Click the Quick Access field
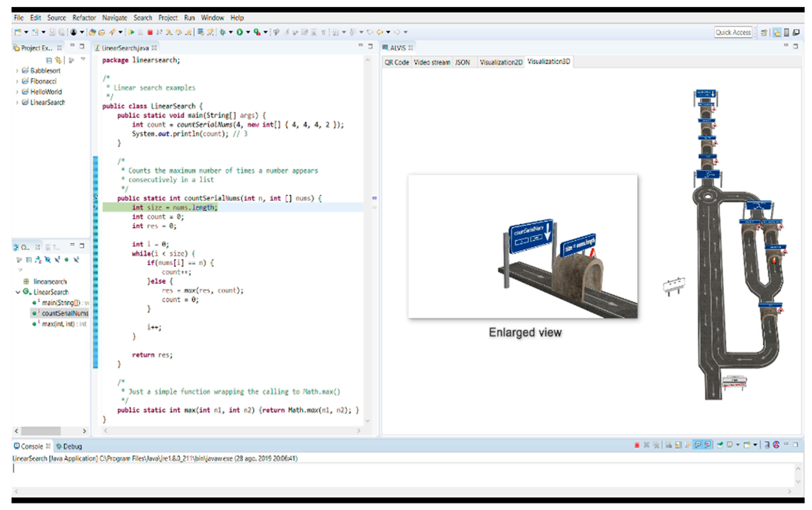812x510 pixels. (733, 32)
